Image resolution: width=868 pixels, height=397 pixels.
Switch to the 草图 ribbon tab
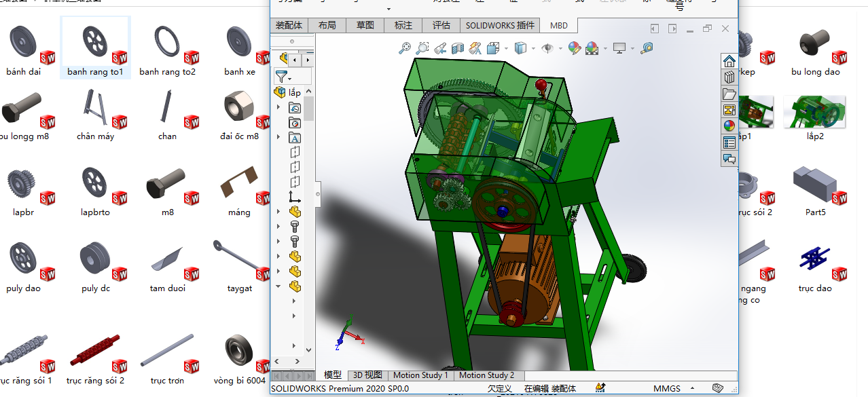click(365, 25)
